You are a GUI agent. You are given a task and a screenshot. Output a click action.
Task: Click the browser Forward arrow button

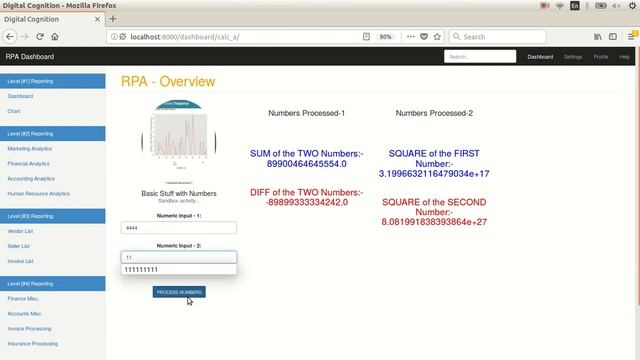click(25, 37)
